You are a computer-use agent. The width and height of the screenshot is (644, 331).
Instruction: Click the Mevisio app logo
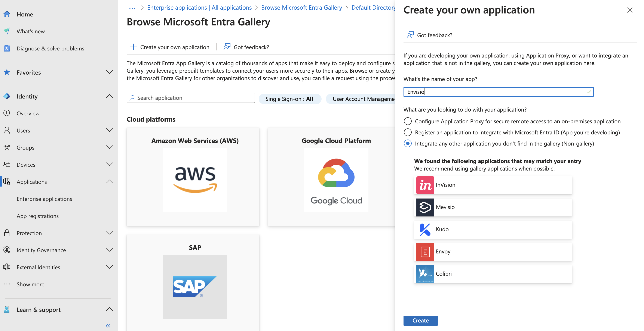[425, 207]
